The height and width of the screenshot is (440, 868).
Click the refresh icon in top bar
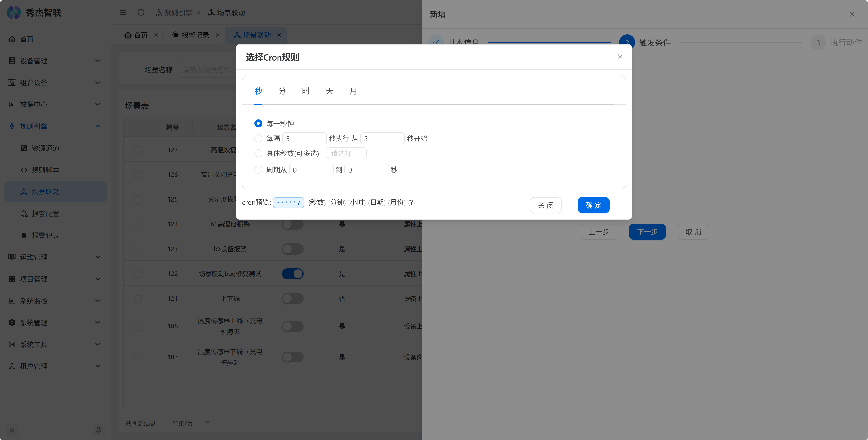point(141,12)
